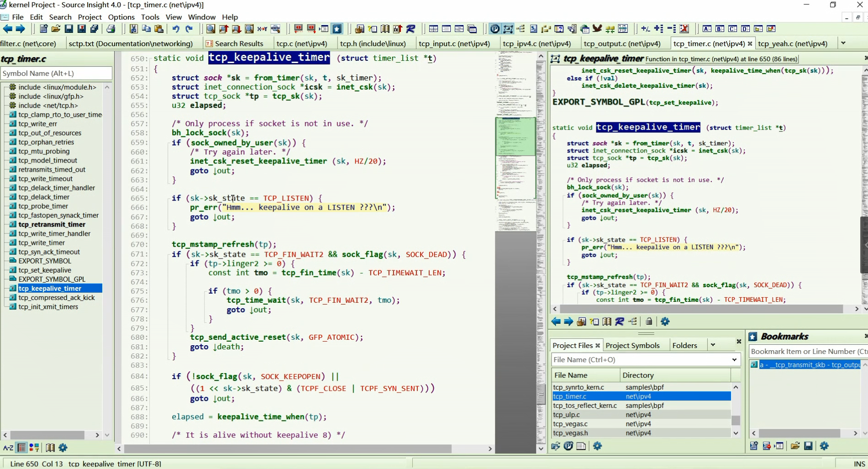
Task: Go back with the blue left arrow
Action: click(8, 29)
